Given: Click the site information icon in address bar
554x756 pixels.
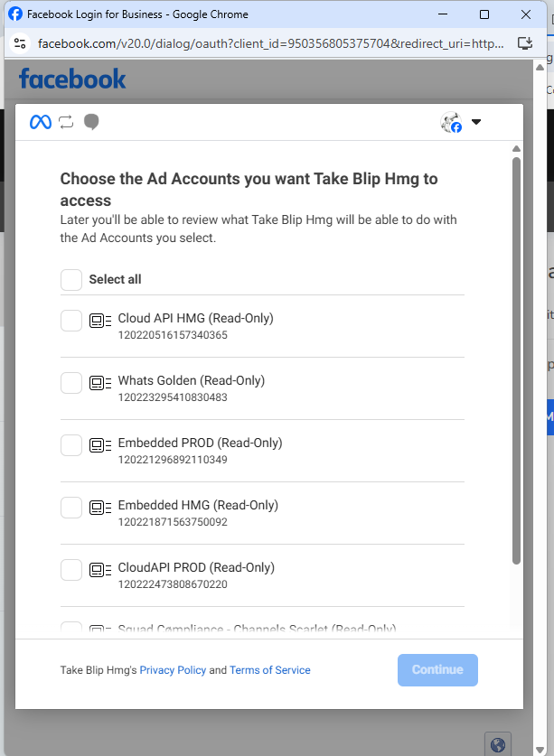Looking at the screenshot, I should tap(20, 43).
